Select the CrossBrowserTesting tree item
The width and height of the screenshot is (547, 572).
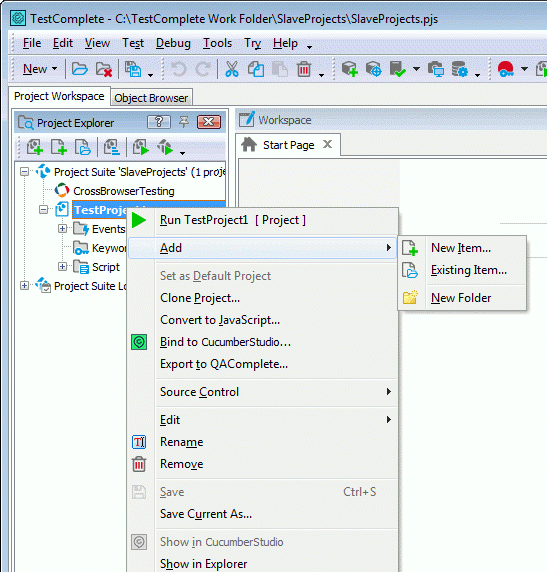click(x=124, y=191)
